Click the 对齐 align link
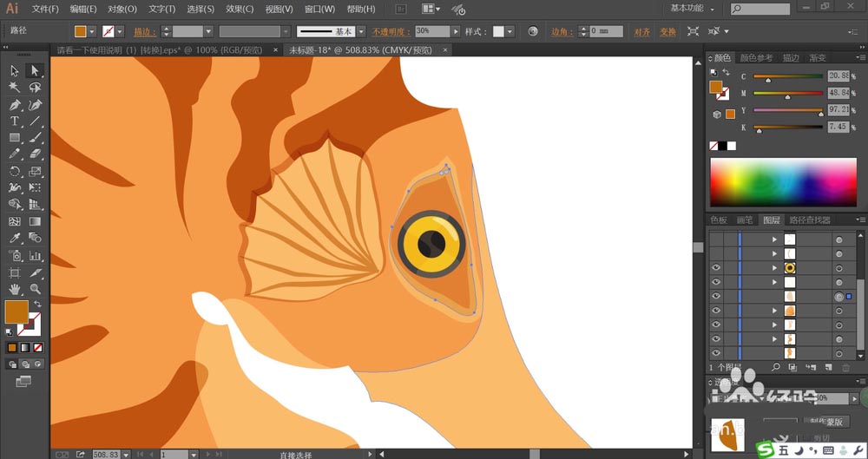868x459 pixels. (x=641, y=31)
